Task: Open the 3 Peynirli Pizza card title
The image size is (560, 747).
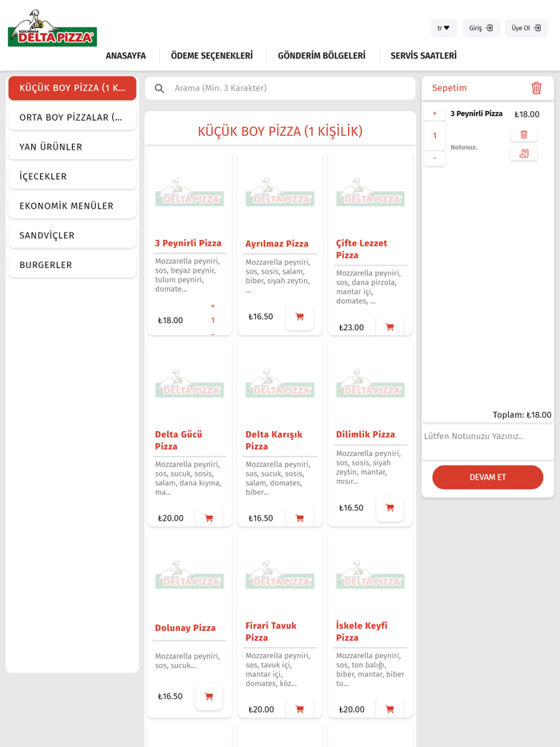Action: (x=188, y=243)
